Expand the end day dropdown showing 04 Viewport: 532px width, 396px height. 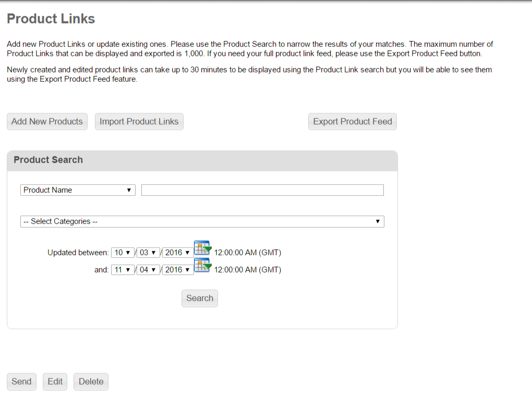pos(148,270)
